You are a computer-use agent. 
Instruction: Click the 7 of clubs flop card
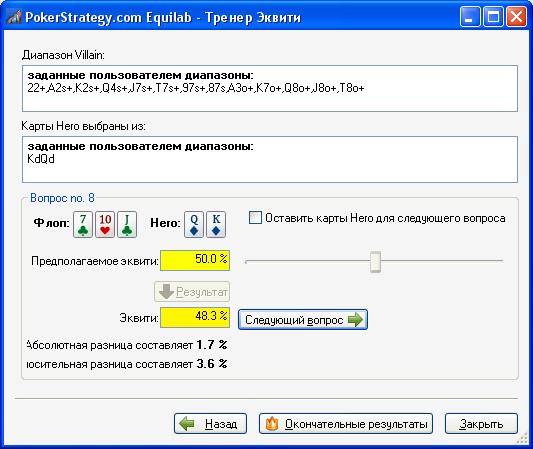83,224
